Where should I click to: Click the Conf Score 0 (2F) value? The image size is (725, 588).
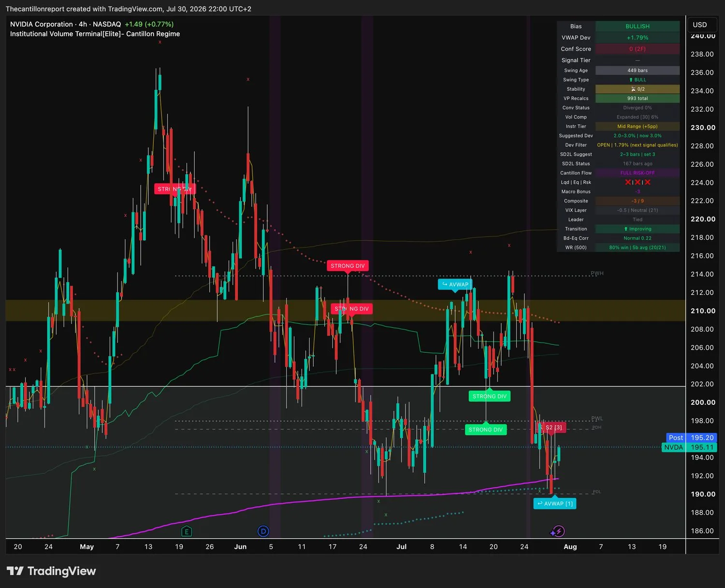point(638,49)
